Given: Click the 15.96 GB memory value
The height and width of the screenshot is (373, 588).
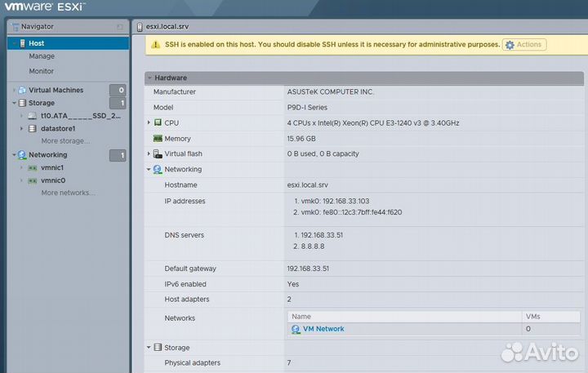Looking at the screenshot, I should [301, 139].
